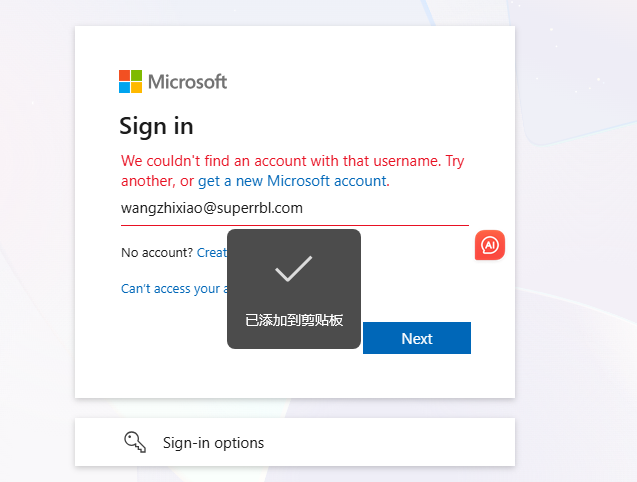The image size is (637, 482).
Task: Open the "get a new Microsoft account" link
Action: (292, 181)
